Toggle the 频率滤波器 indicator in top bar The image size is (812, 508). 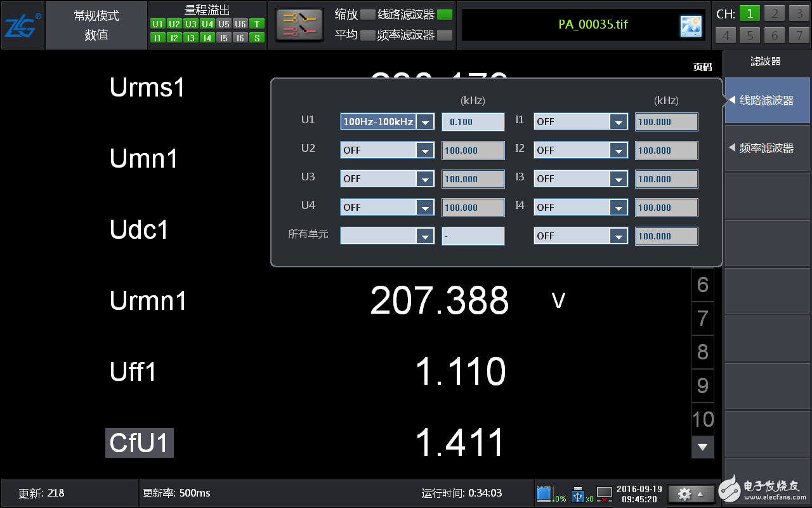coord(445,36)
